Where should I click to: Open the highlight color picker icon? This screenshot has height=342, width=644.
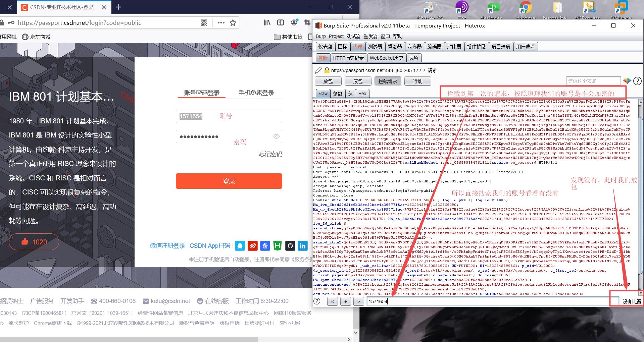(x=627, y=81)
